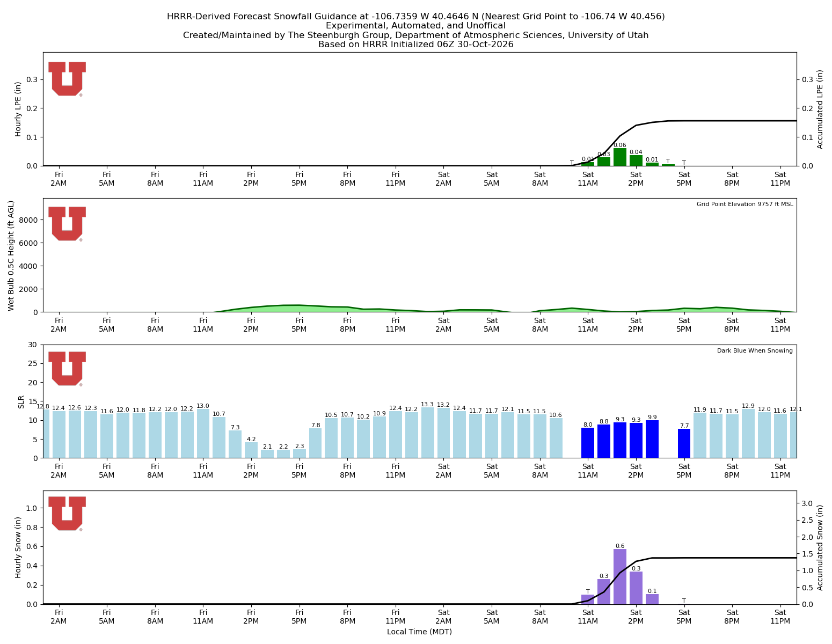Select the dark blue 9.9 SLR bar
The image size is (832, 644).
coord(652,439)
